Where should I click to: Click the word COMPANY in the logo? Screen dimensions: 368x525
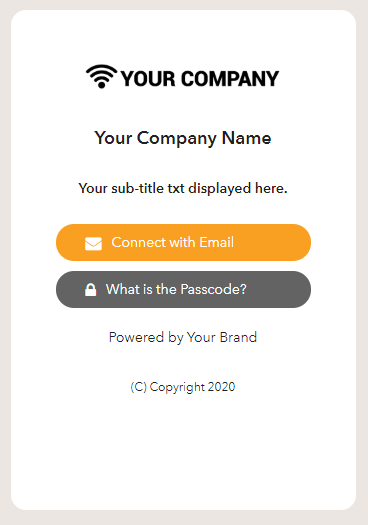[x=230, y=79]
